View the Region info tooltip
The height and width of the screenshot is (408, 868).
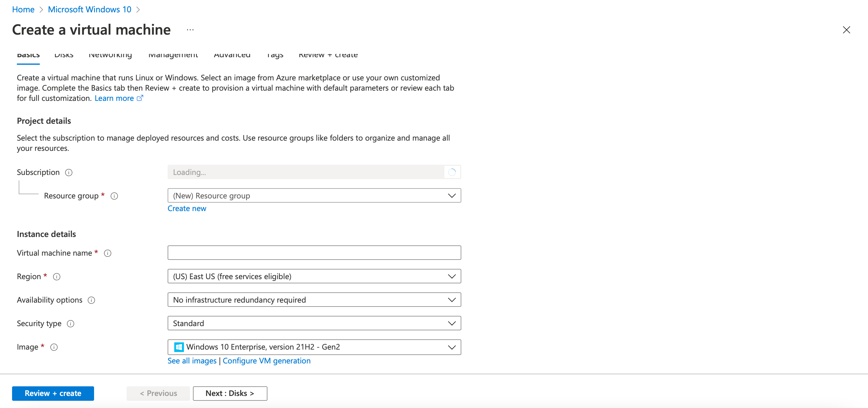click(57, 277)
